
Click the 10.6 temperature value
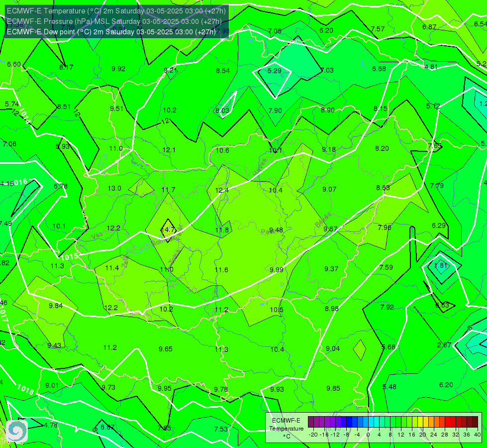point(222,151)
